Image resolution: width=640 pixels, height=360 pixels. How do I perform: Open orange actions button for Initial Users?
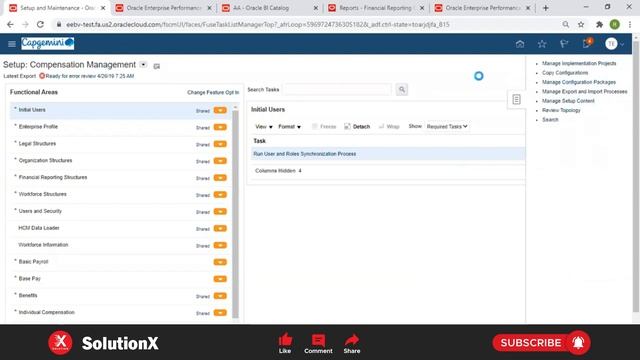point(220,110)
